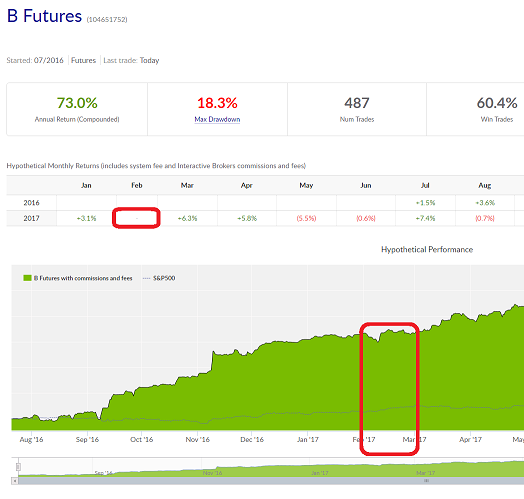Click the B Futures with commissions legend label
The image size is (524, 499).
pos(83,278)
